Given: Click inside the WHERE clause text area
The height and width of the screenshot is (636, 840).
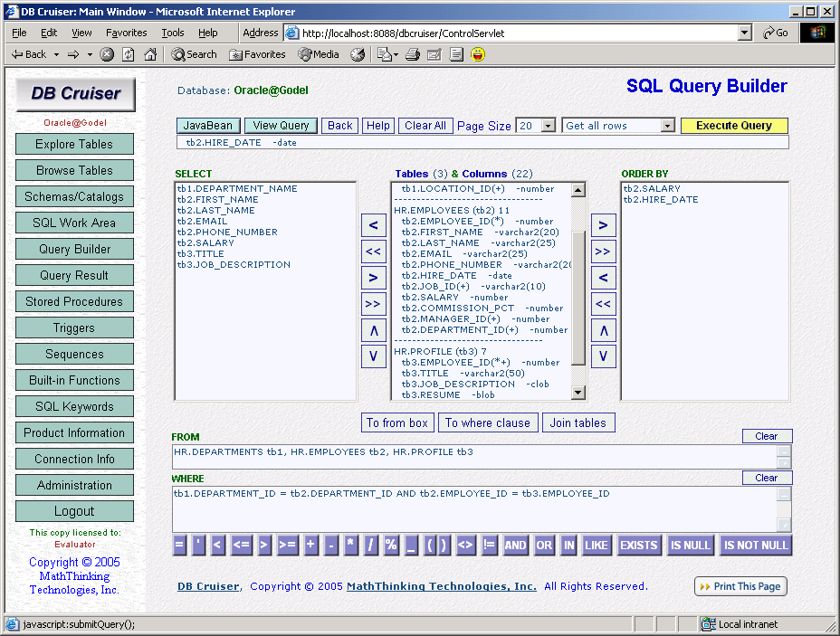Looking at the screenshot, I should [475, 509].
